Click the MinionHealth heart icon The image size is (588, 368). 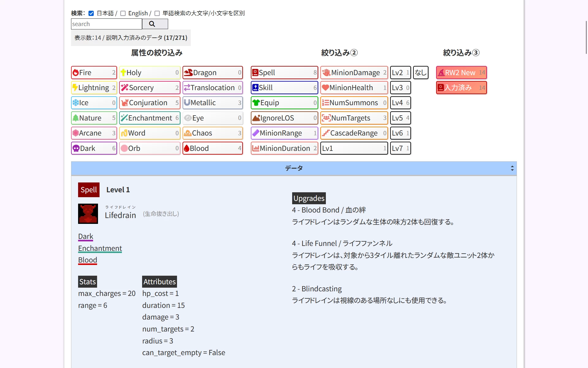(x=325, y=88)
